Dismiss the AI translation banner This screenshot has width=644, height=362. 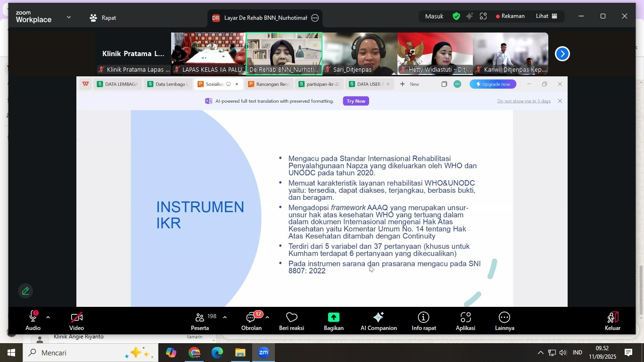click(x=560, y=101)
